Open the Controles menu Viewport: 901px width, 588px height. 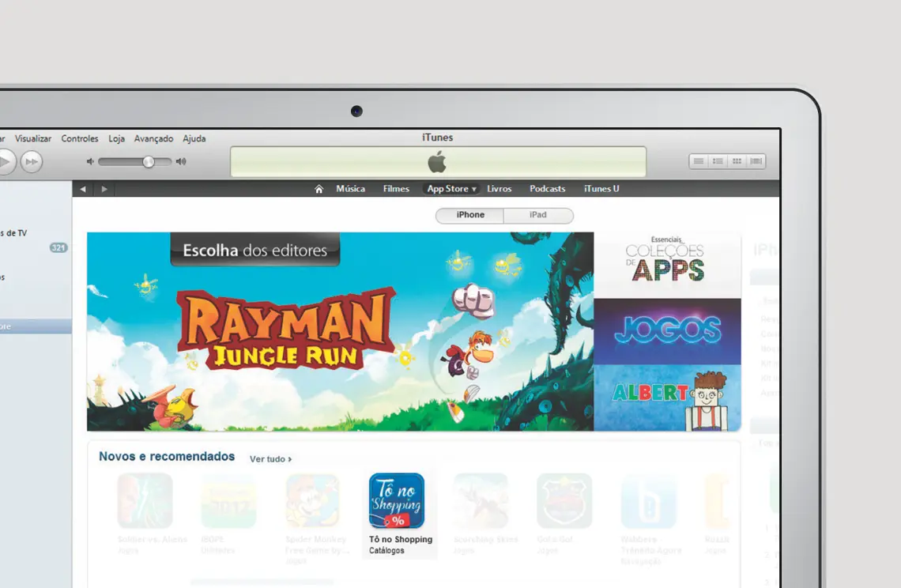(x=80, y=138)
